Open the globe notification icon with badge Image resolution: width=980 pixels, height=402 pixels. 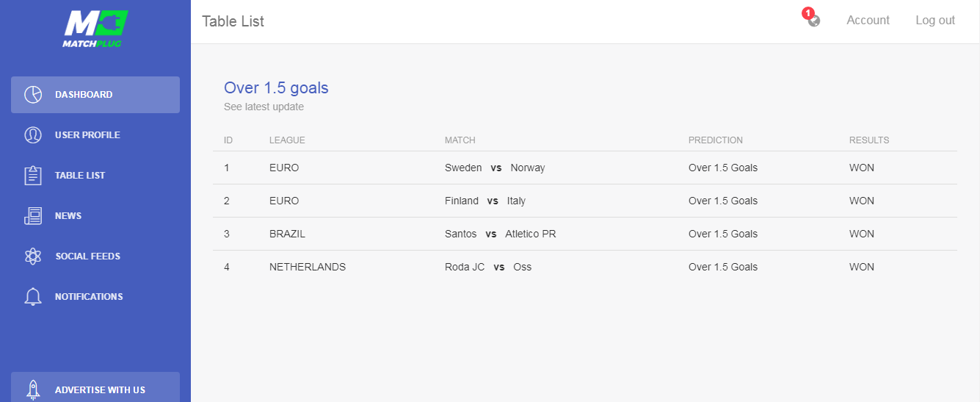tap(813, 19)
